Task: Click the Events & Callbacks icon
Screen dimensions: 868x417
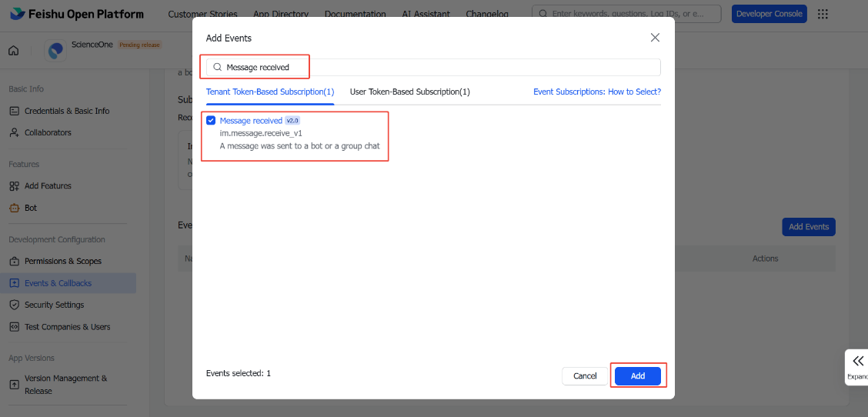Action: (x=15, y=283)
